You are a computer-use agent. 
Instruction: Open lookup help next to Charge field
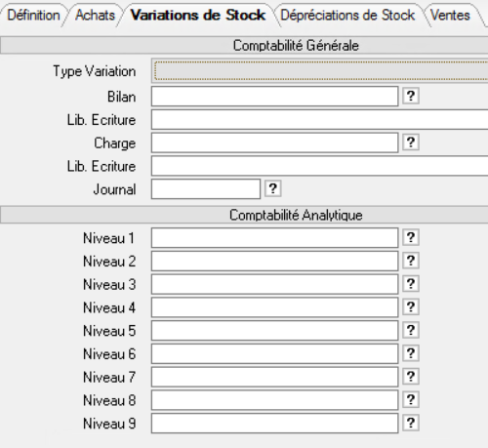point(411,143)
